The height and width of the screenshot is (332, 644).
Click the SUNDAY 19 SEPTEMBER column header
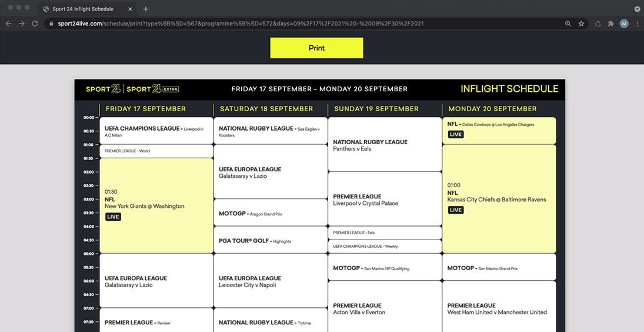point(376,109)
